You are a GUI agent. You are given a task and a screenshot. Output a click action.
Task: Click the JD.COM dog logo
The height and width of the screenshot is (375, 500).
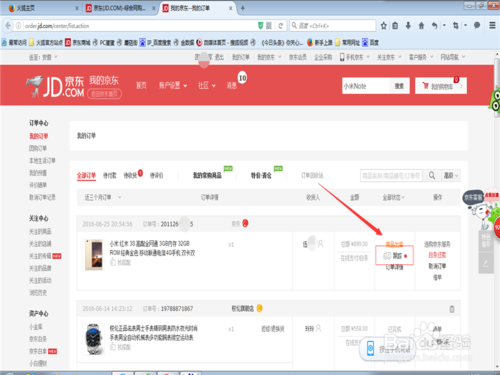tap(35, 86)
